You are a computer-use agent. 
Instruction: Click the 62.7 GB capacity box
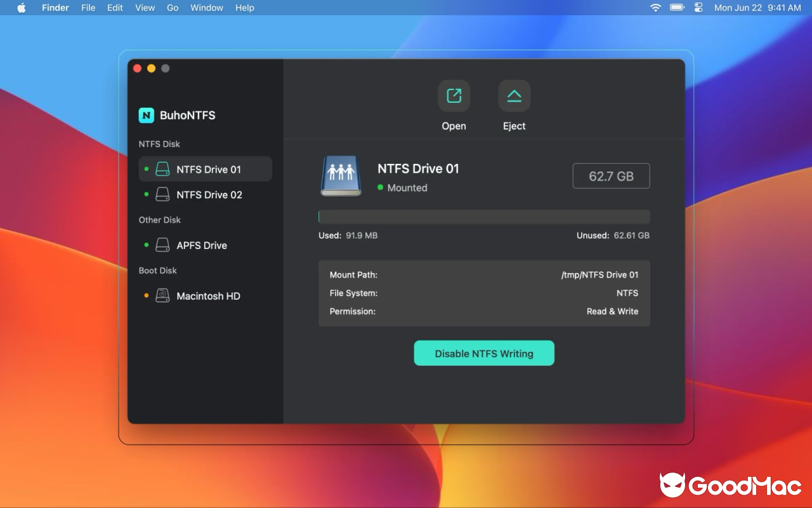click(611, 176)
